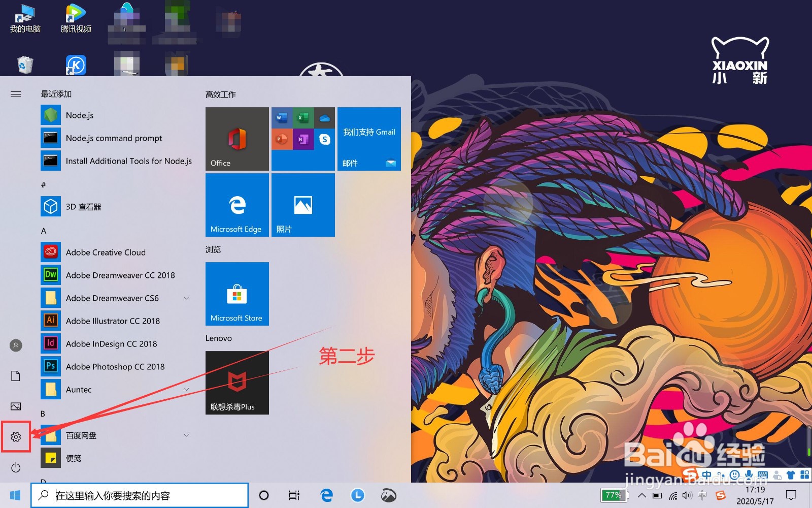The image size is (812, 508).
Task: Open the blue L clock icon on taskbar
Action: 358,495
